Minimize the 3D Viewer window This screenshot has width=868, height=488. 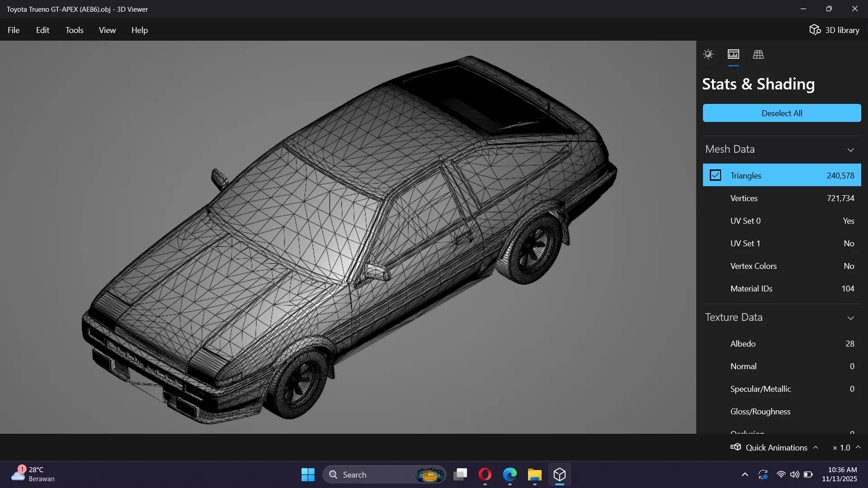pyautogui.click(x=803, y=9)
